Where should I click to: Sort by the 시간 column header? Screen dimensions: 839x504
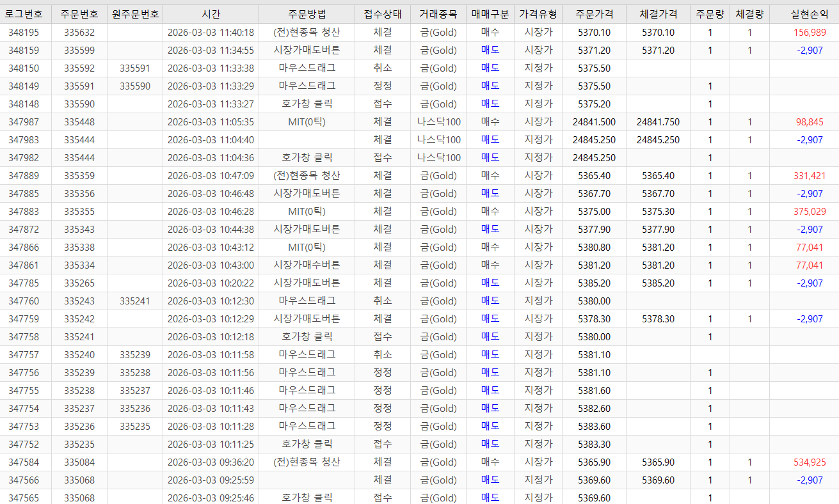[x=211, y=13]
